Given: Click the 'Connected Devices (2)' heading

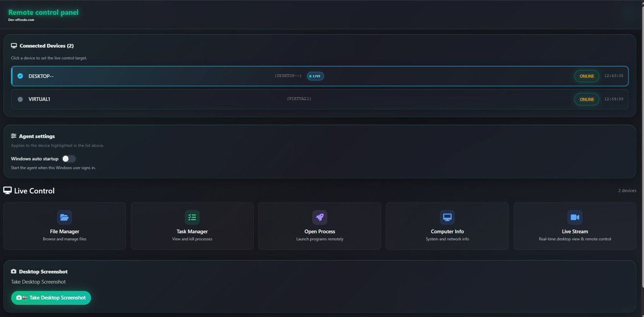Looking at the screenshot, I should 46,46.
